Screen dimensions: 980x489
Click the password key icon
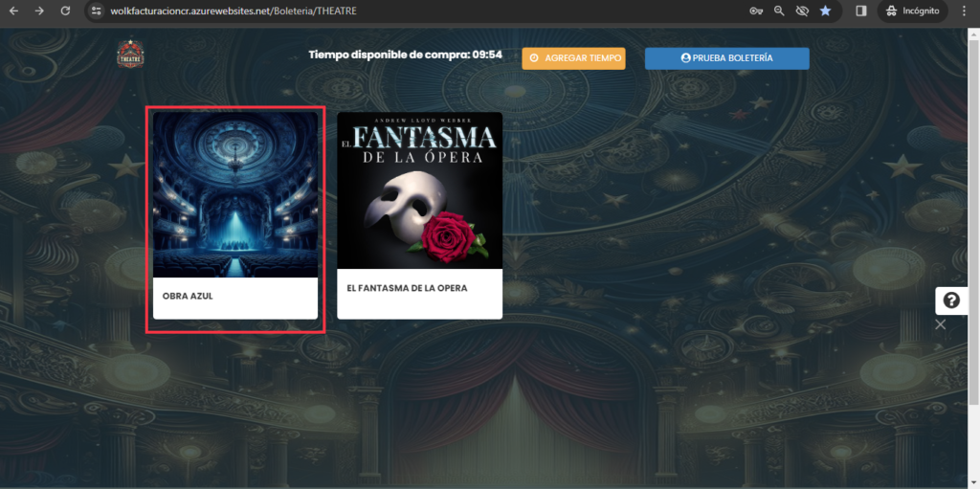point(755,11)
